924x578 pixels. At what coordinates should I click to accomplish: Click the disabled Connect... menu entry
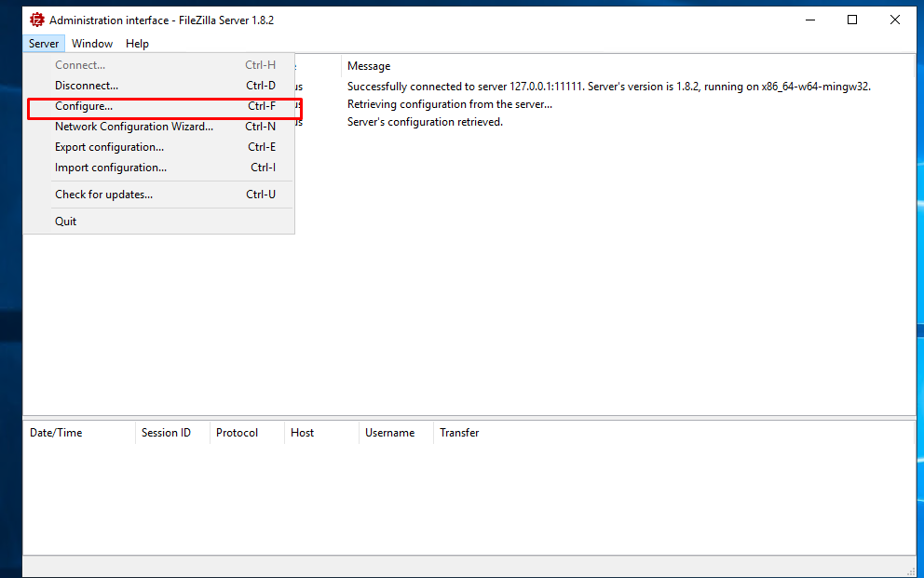click(x=159, y=65)
